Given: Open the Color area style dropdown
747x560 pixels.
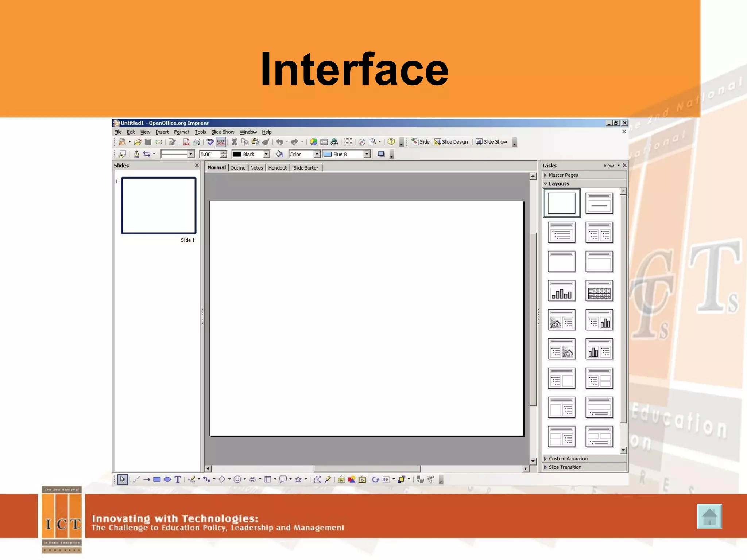Looking at the screenshot, I should [x=317, y=154].
